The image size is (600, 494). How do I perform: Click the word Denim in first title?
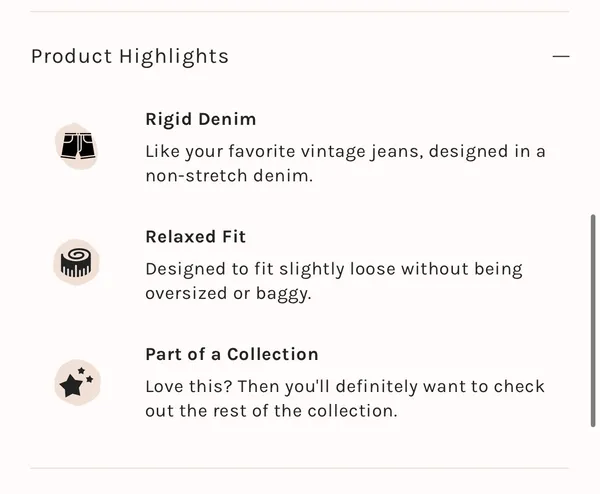tap(227, 119)
